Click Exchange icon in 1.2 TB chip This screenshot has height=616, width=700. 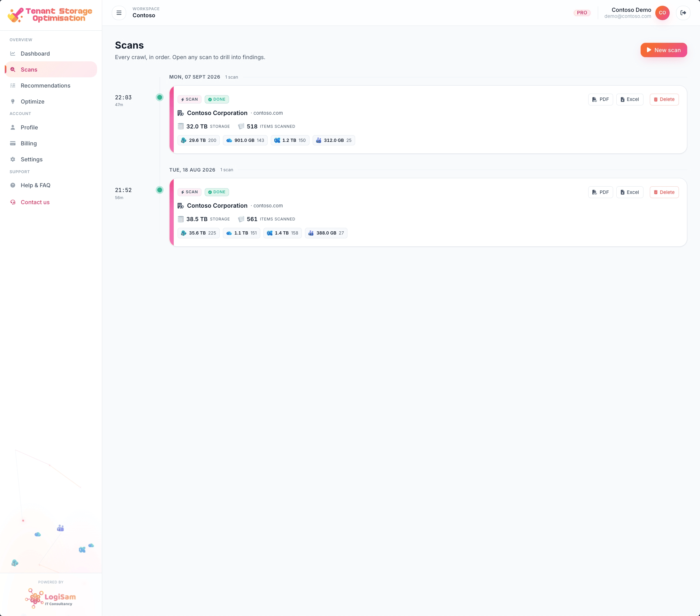(277, 140)
